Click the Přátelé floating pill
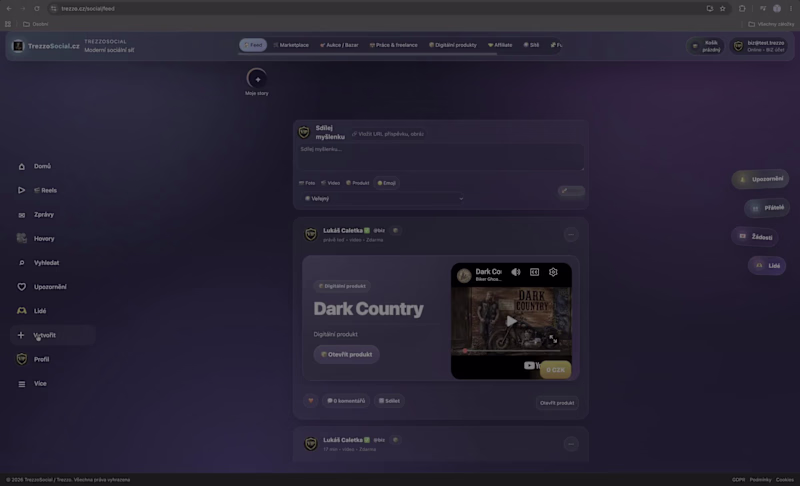The width and height of the screenshot is (800, 486). [x=767, y=208]
